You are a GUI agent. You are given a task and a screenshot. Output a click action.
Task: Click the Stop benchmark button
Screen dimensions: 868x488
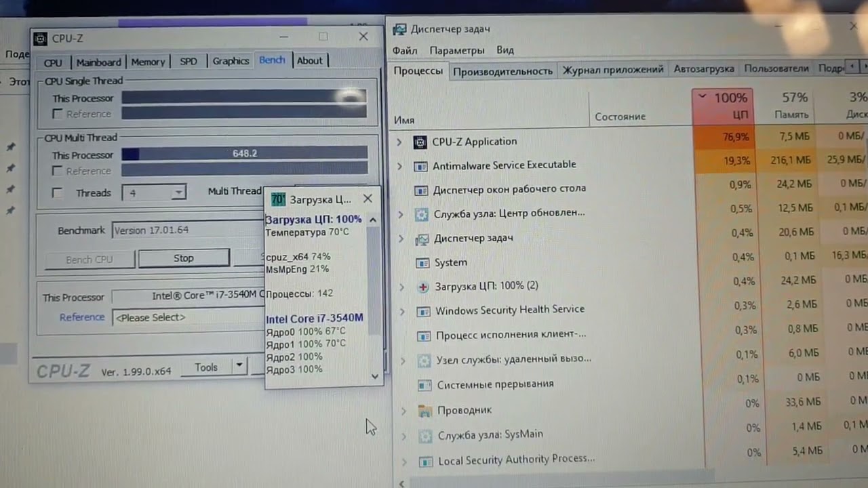184,258
